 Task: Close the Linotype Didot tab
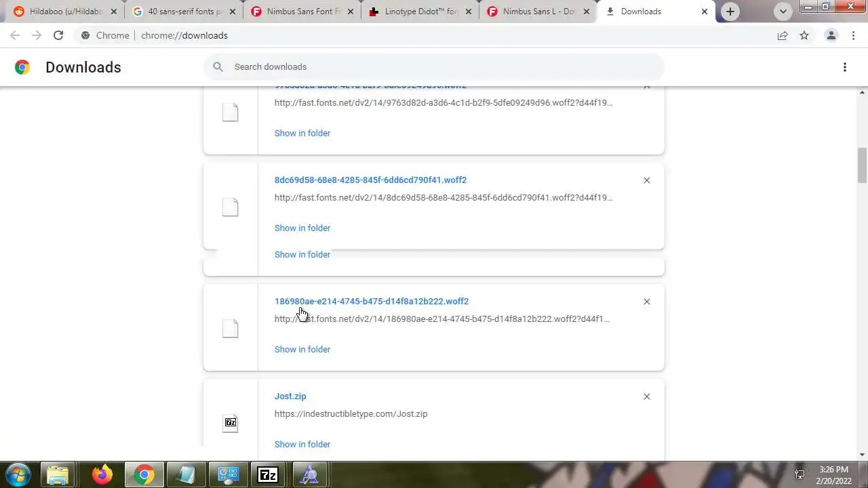(469, 12)
